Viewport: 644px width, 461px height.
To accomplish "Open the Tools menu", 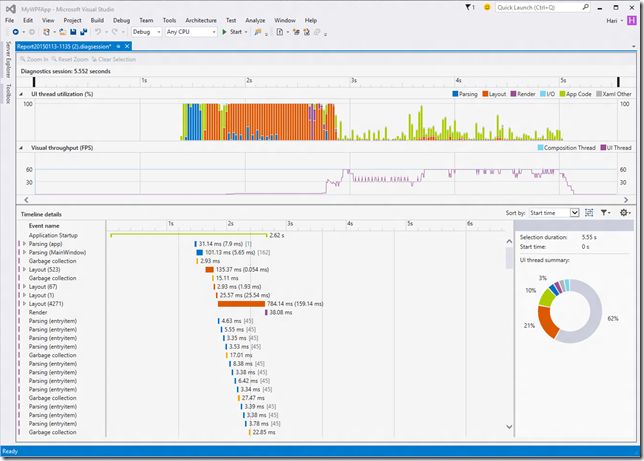I will coord(169,20).
